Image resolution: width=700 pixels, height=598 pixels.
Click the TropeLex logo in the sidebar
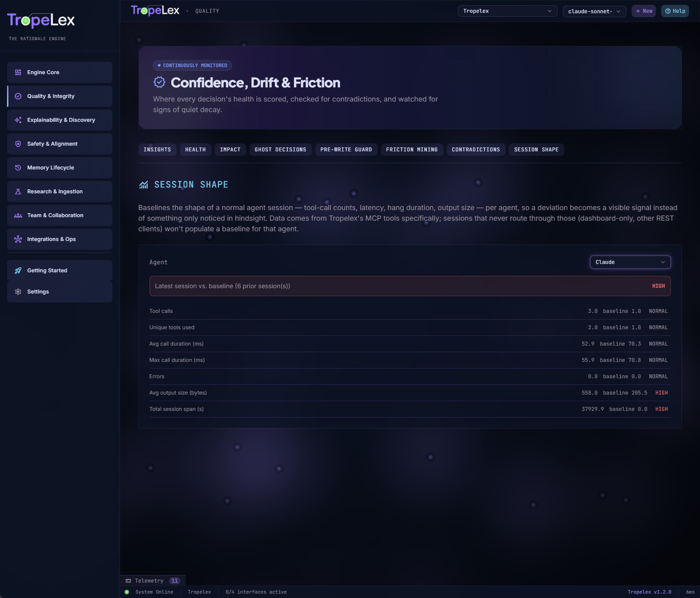point(41,20)
